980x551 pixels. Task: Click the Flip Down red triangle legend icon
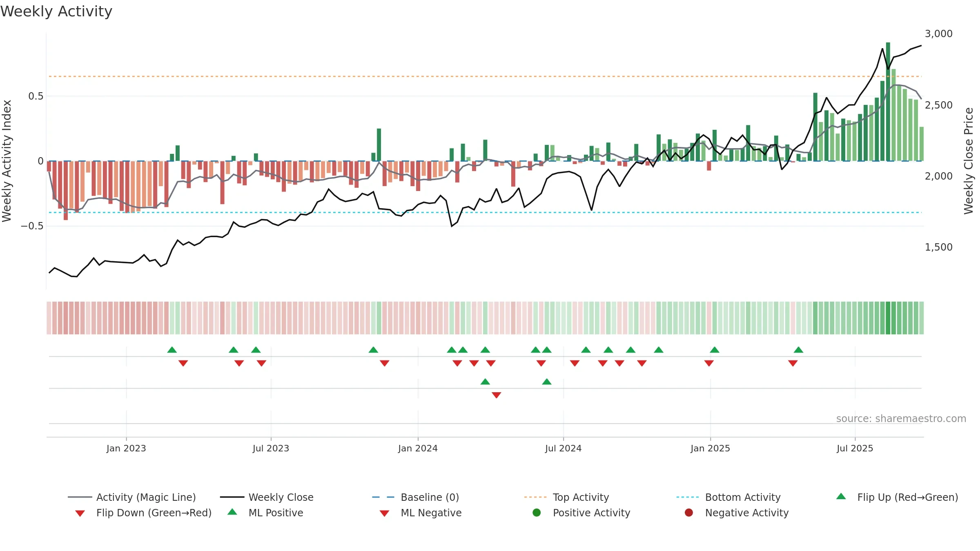click(80, 513)
